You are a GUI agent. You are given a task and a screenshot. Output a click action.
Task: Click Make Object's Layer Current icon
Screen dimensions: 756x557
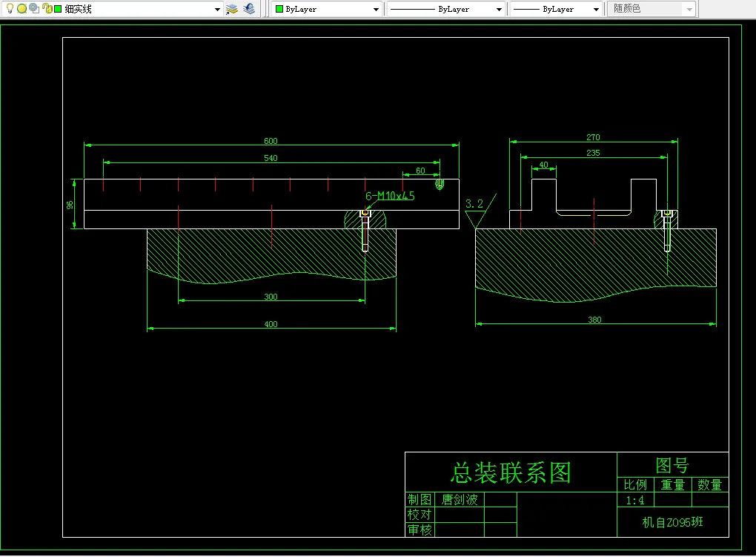[232, 9]
